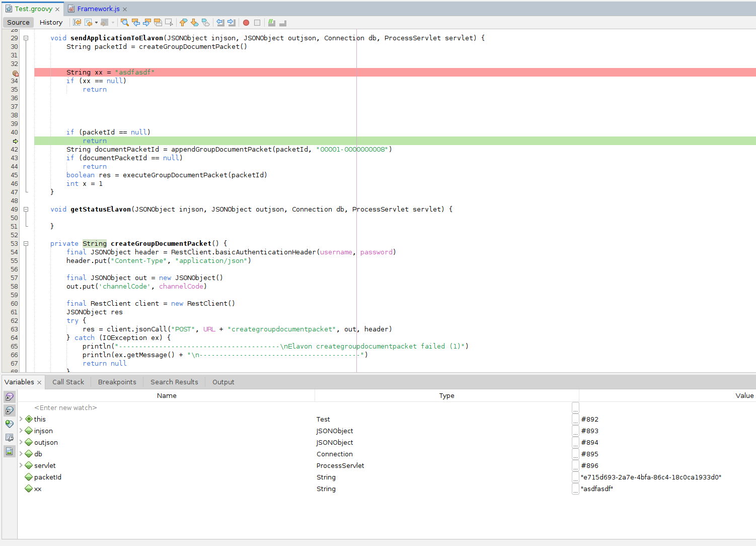
Task: Click the comment lines icon
Action: tap(272, 22)
